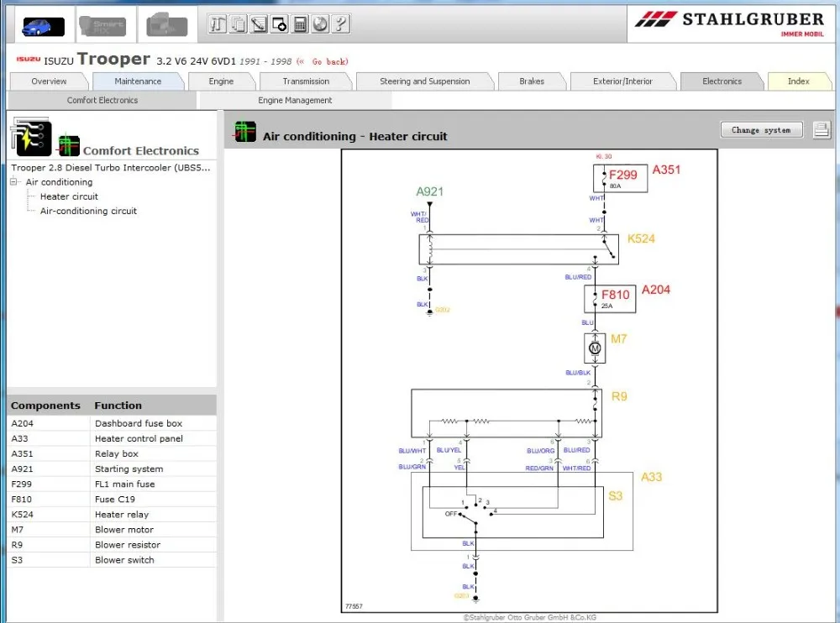
Task: Click the globe icon in toolbar
Action: [x=320, y=24]
